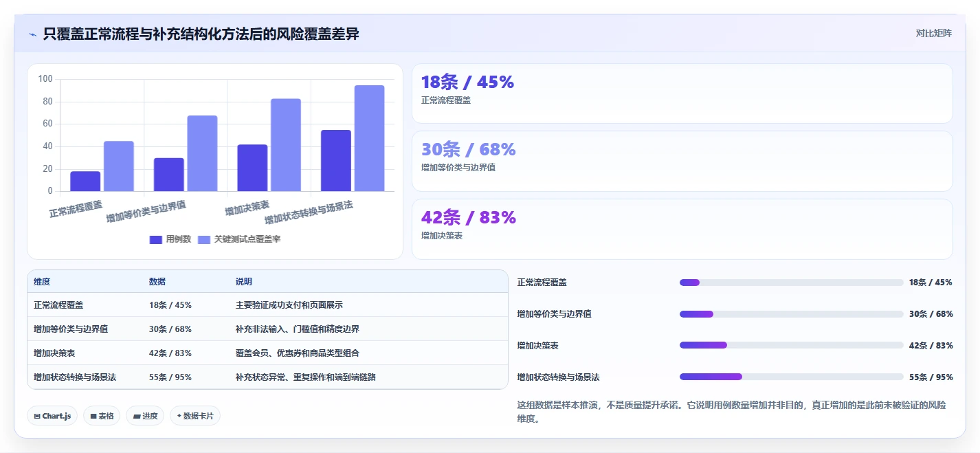
Task: Click the 说明 column header
Action: click(244, 282)
